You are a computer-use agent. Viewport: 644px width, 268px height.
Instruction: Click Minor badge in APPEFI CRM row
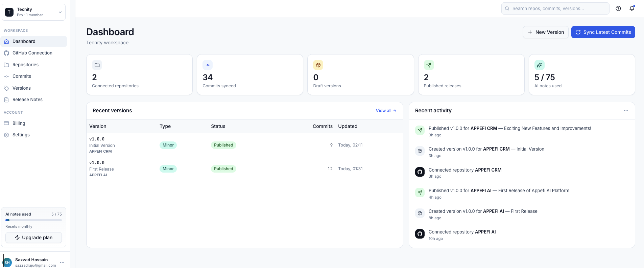(x=168, y=145)
